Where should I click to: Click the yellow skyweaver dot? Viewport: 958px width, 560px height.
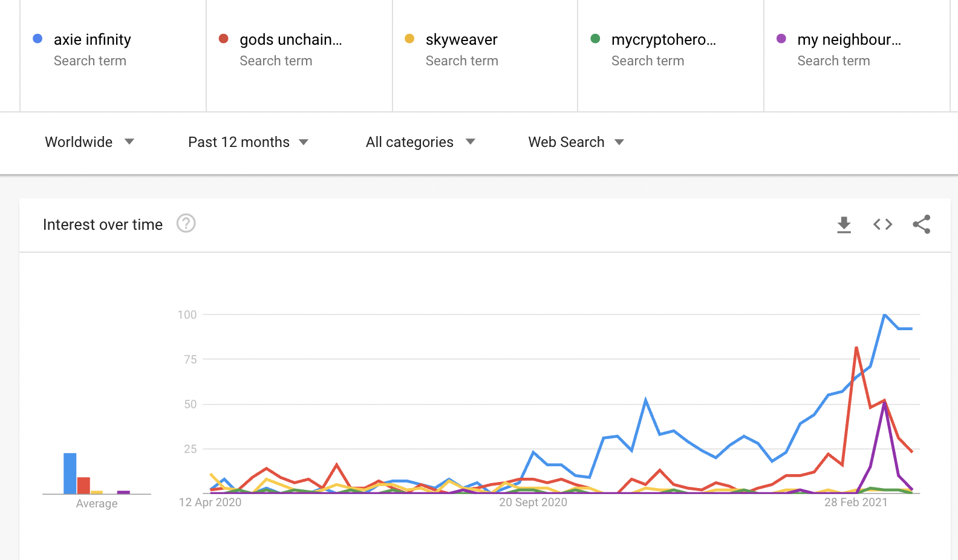pyautogui.click(x=409, y=39)
